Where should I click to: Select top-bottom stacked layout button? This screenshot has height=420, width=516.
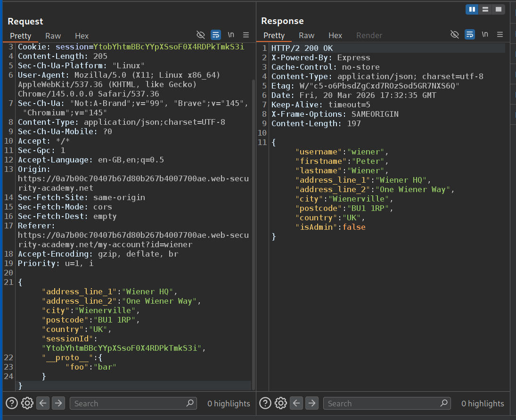[485, 9]
